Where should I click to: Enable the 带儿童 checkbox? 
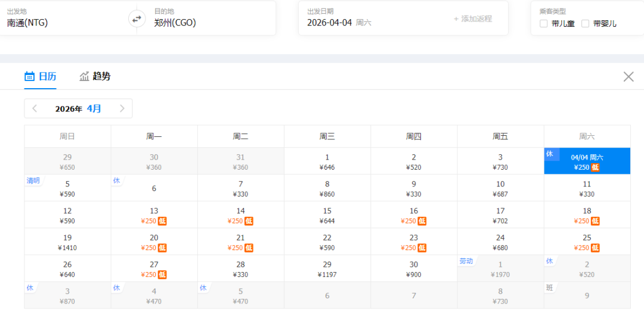(543, 24)
